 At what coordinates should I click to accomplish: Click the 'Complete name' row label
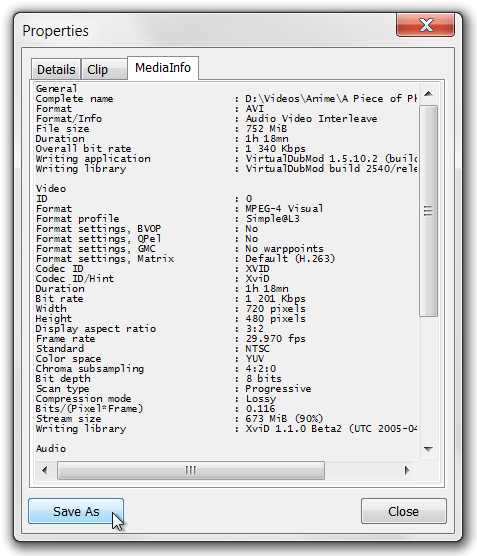point(74,99)
